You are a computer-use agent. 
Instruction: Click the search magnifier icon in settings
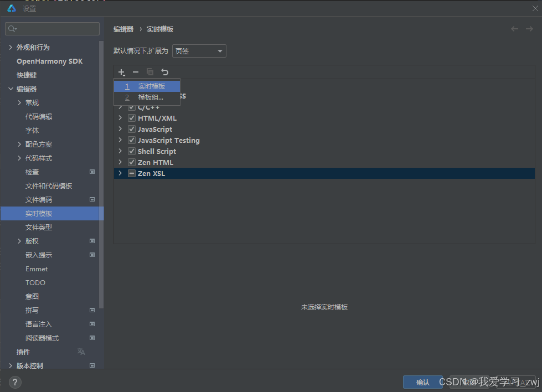pyautogui.click(x=12, y=29)
